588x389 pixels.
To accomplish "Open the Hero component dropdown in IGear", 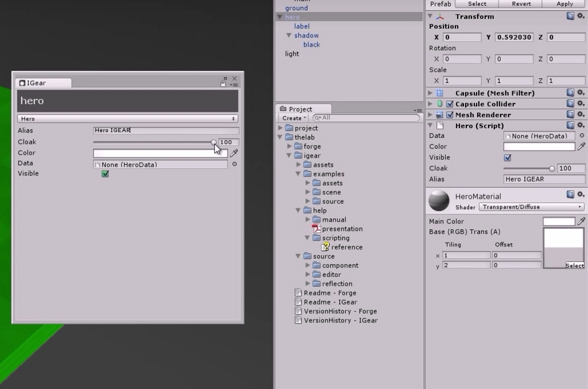I will pos(127,118).
